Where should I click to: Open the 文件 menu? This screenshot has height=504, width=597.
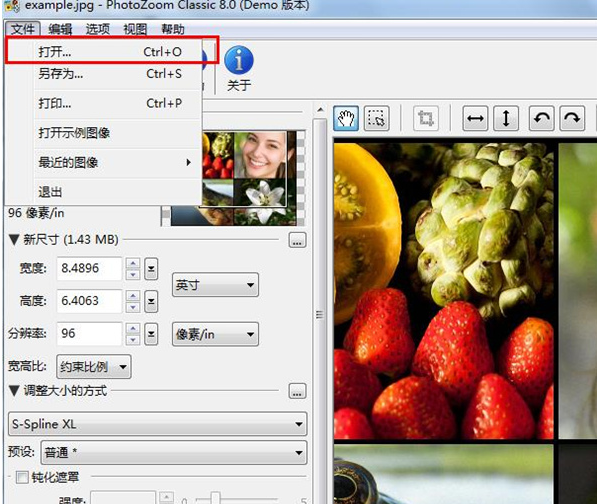22,29
